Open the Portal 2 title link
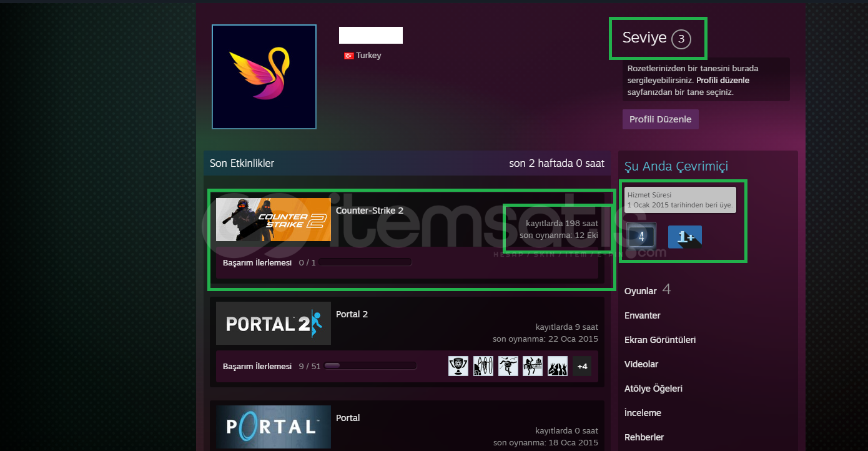The width and height of the screenshot is (868, 451). [x=352, y=314]
